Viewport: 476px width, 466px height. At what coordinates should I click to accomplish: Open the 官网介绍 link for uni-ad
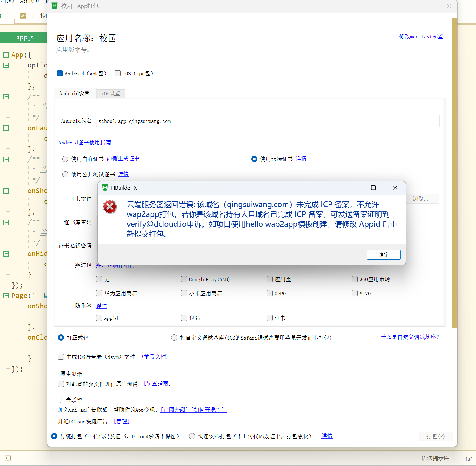point(174,410)
